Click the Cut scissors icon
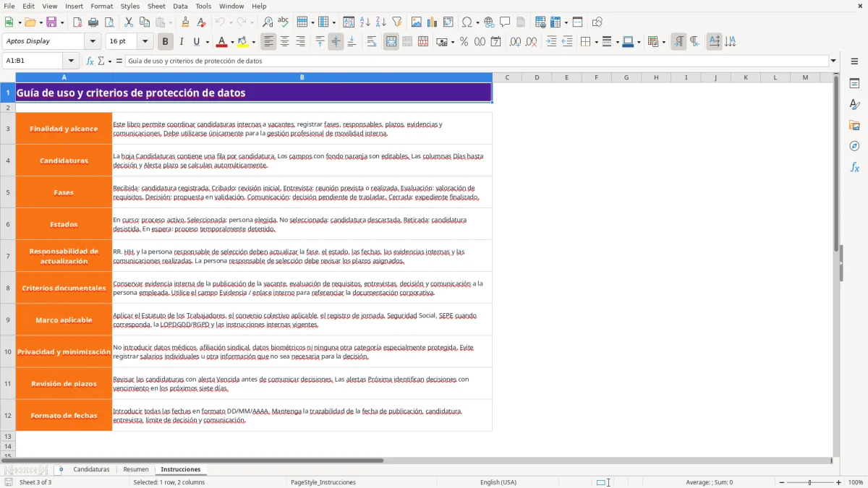Image resolution: width=868 pixels, height=488 pixels. [129, 22]
